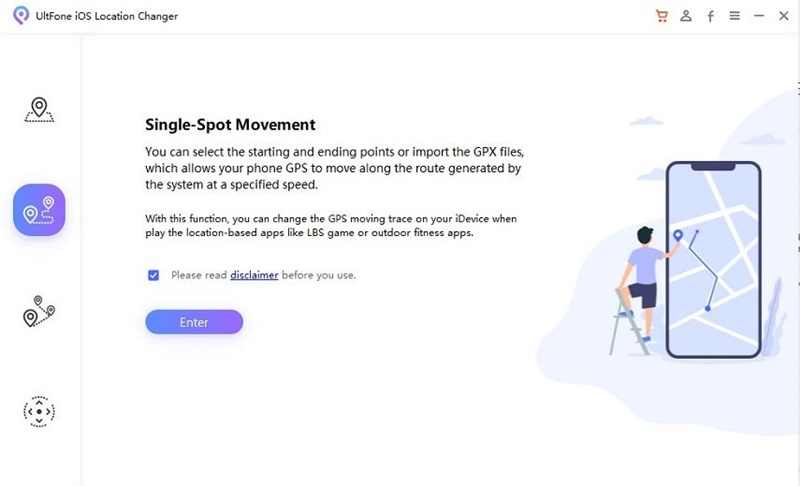Click the LBS game explanation text
Screen dimensions: 800x486
coord(330,225)
